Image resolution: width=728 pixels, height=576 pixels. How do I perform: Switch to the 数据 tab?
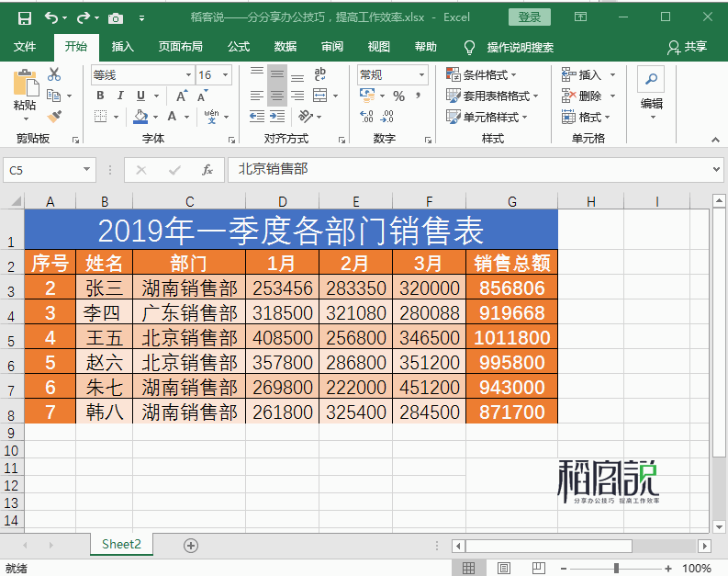click(x=286, y=47)
